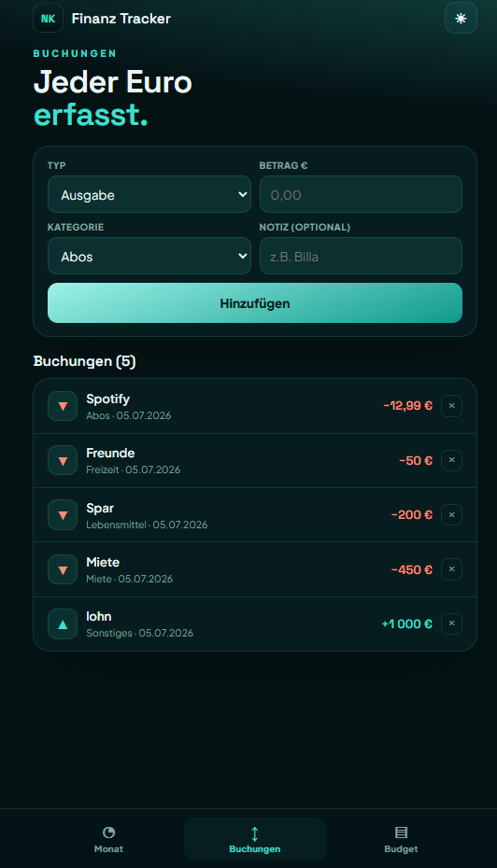Click the green up-arrow icon beside lohn
The width and height of the screenshot is (497, 868).
click(63, 623)
